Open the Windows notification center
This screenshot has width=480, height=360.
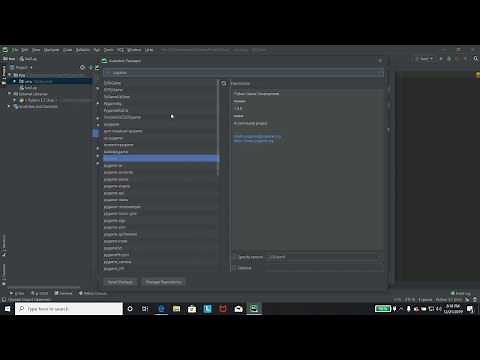[470, 309]
